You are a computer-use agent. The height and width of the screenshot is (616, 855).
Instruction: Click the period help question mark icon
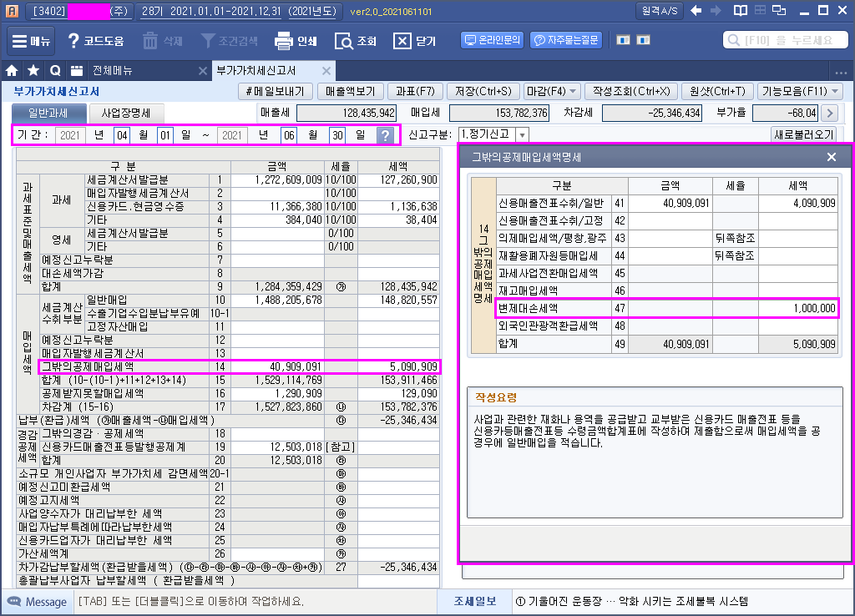(384, 135)
